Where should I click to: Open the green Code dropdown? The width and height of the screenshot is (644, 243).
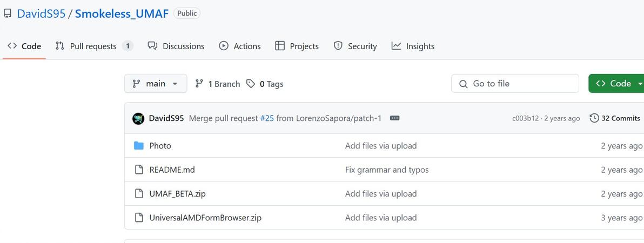click(617, 84)
